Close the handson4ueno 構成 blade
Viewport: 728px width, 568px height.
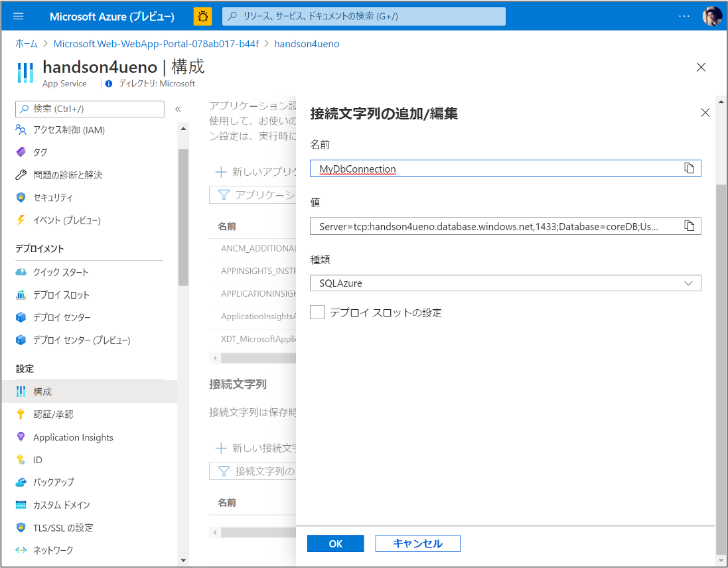[x=701, y=67]
